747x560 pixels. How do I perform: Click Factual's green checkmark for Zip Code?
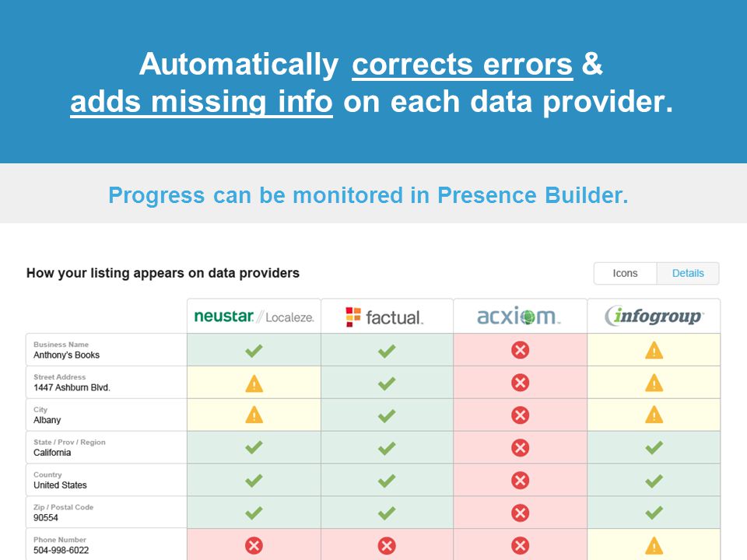coord(387,513)
